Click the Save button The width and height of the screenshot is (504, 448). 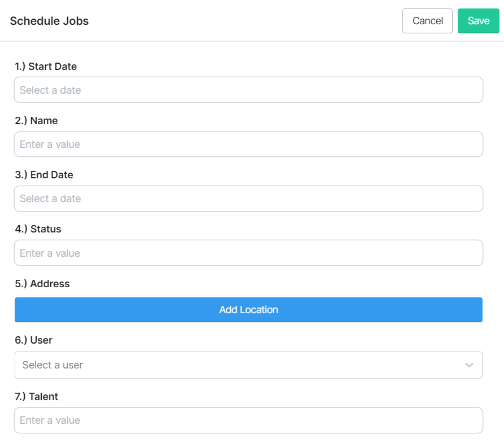(478, 21)
